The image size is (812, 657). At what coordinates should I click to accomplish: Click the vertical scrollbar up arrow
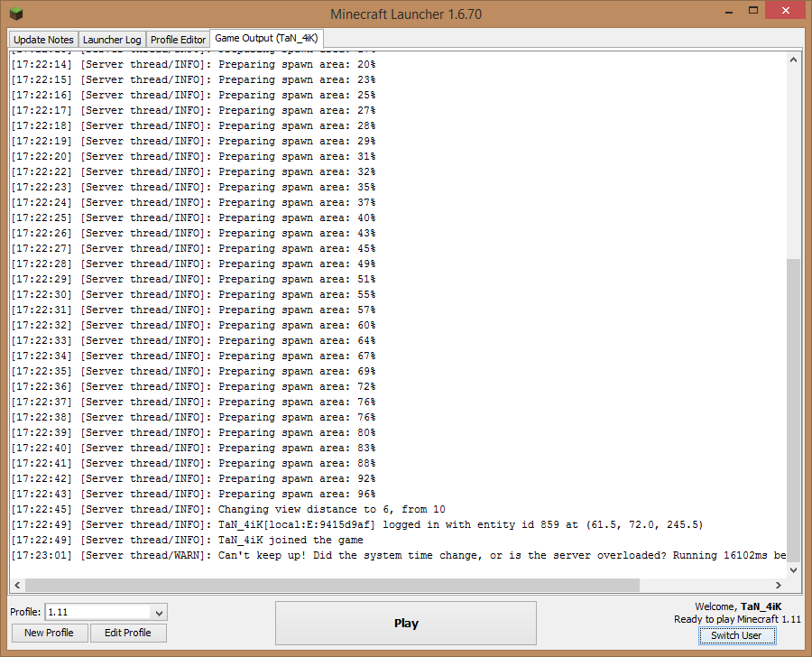[x=793, y=60]
